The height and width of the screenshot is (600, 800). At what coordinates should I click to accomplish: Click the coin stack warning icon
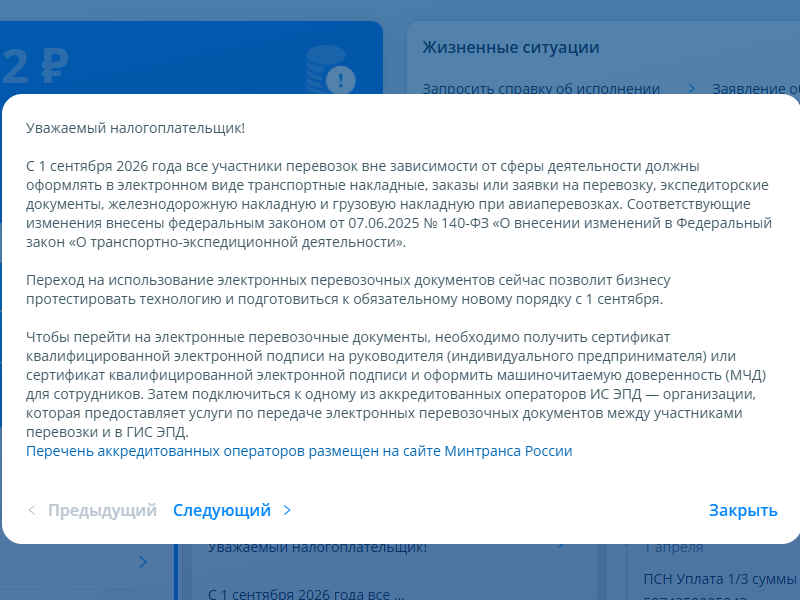tap(329, 70)
